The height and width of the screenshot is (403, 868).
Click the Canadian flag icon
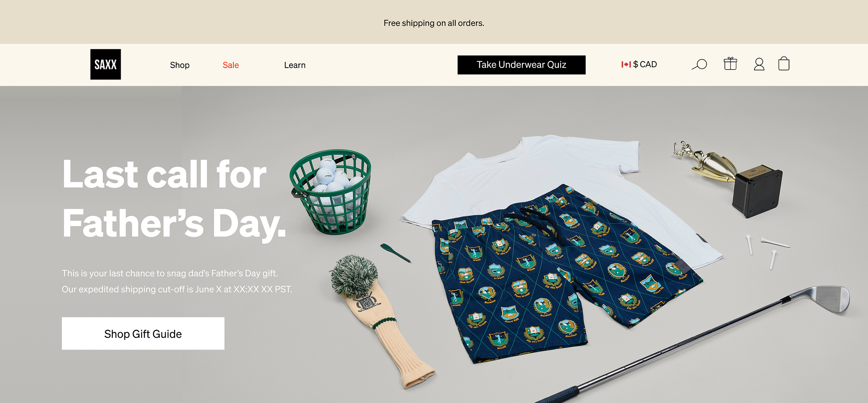[x=626, y=64]
